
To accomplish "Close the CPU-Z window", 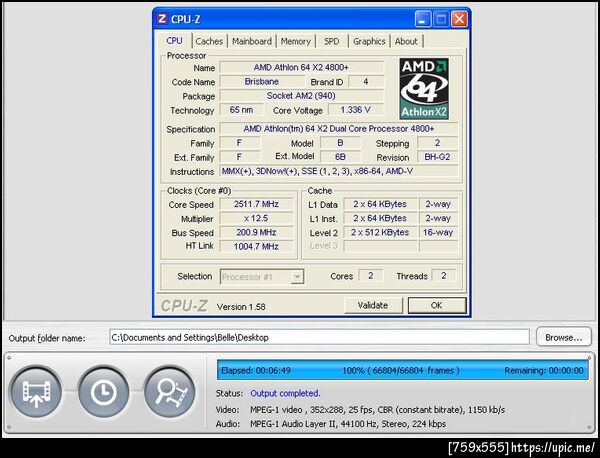I will tap(459, 19).
